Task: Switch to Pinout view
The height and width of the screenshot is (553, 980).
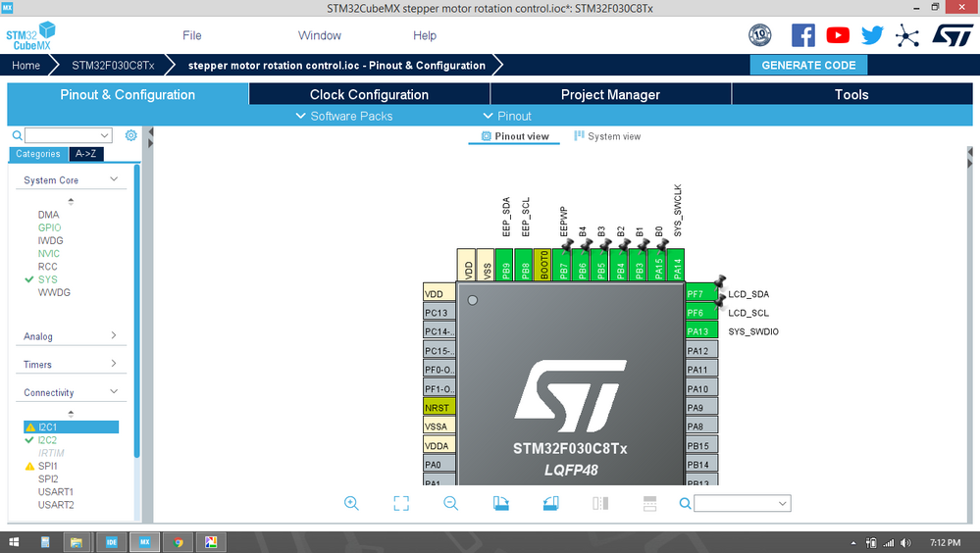Action: pyautogui.click(x=514, y=136)
